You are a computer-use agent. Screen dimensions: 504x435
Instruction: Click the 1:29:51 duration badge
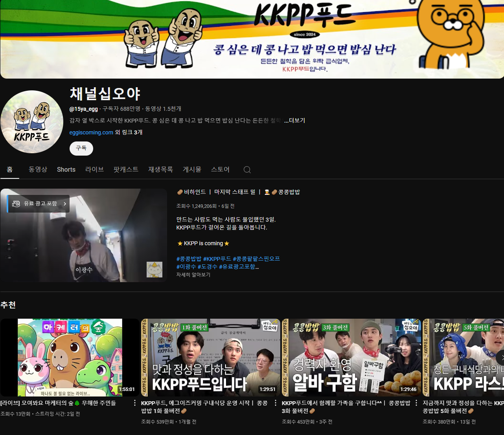click(x=267, y=389)
